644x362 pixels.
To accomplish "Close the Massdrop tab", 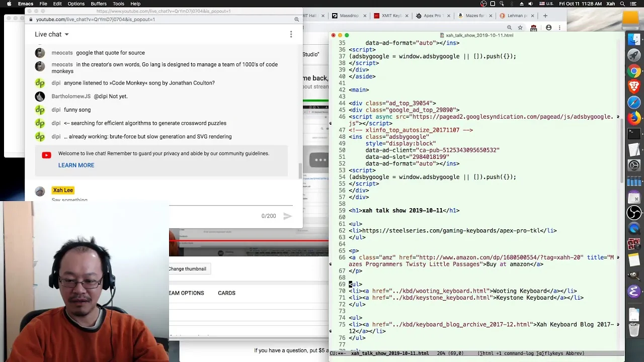I will pyautogui.click(x=364, y=16).
